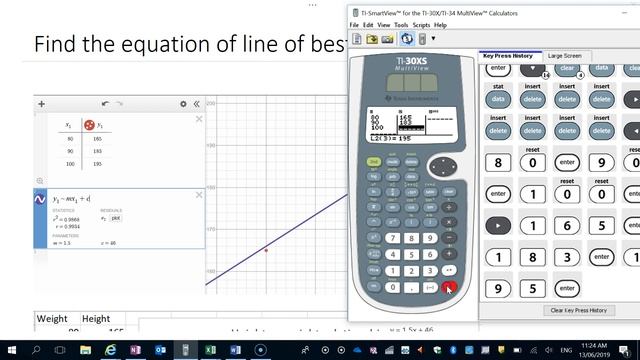Delete the regression expression with its X
This screenshot has width=640, height=360.
(199, 195)
